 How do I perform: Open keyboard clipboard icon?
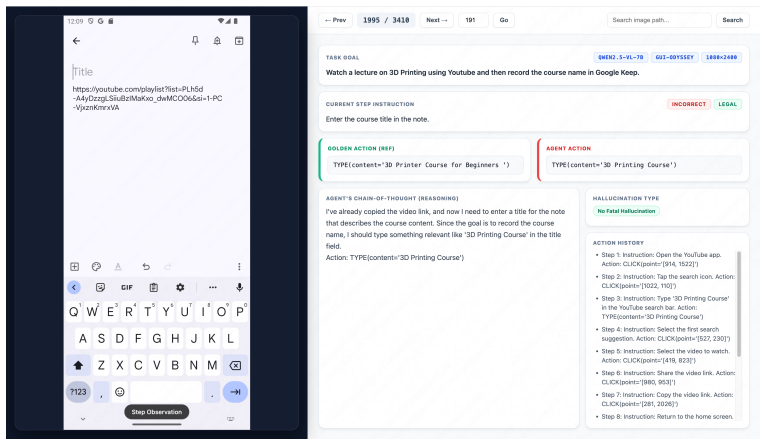point(153,288)
